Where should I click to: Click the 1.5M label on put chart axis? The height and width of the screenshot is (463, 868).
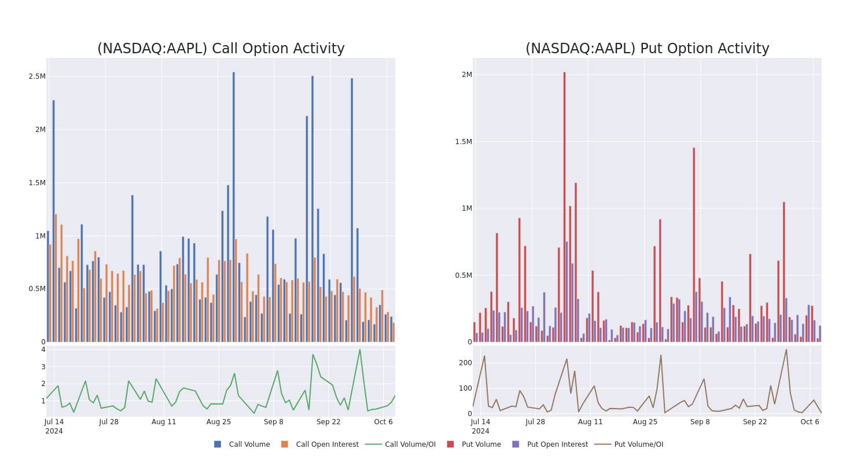(464, 142)
